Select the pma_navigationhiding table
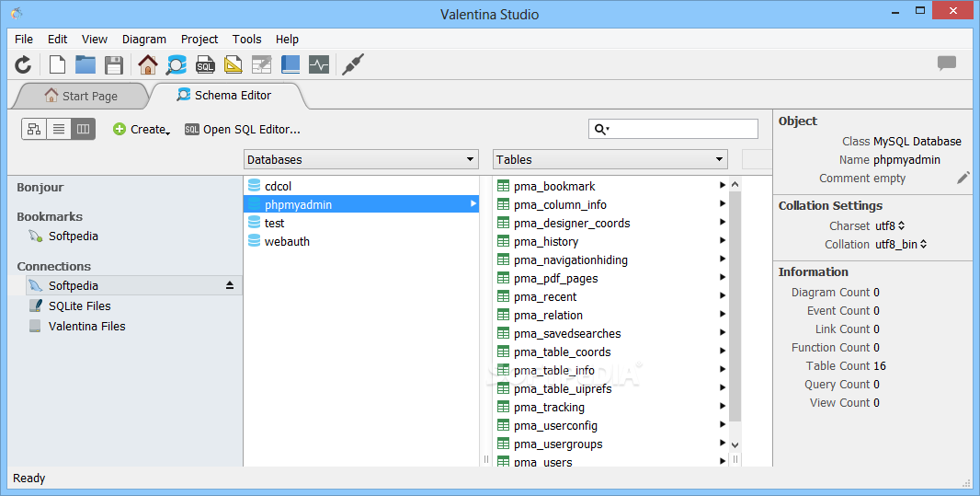Image resolution: width=980 pixels, height=496 pixels. (x=611, y=260)
